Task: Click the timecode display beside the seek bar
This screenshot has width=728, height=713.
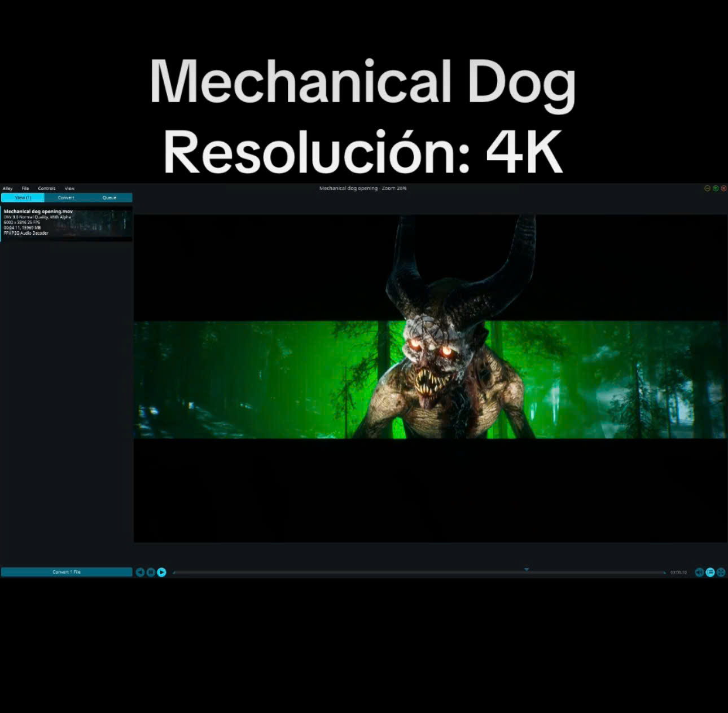Action: pyautogui.click(x=678, y=573)
